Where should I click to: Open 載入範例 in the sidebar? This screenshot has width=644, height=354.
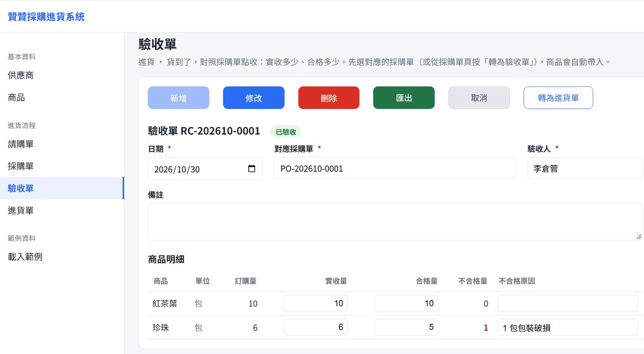(62, 256)
